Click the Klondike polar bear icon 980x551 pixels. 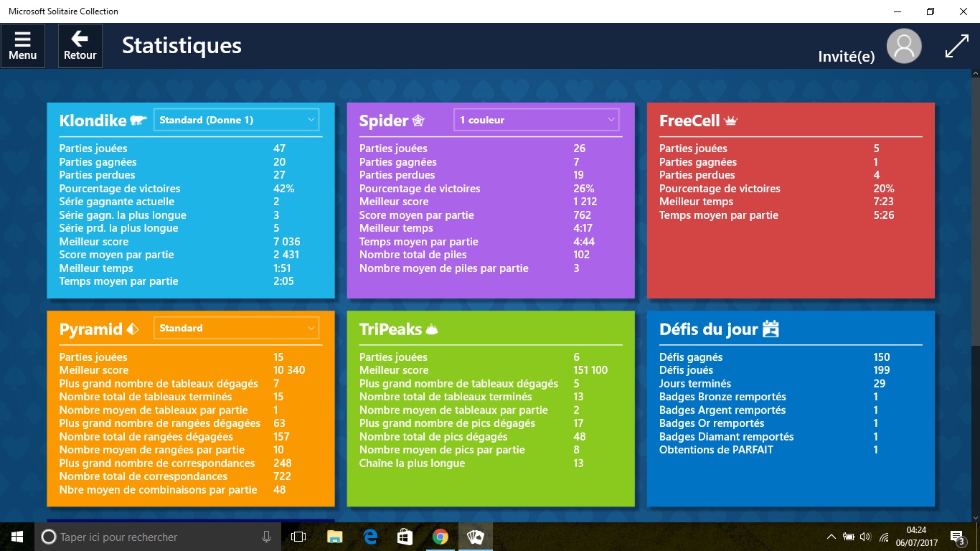138,121
